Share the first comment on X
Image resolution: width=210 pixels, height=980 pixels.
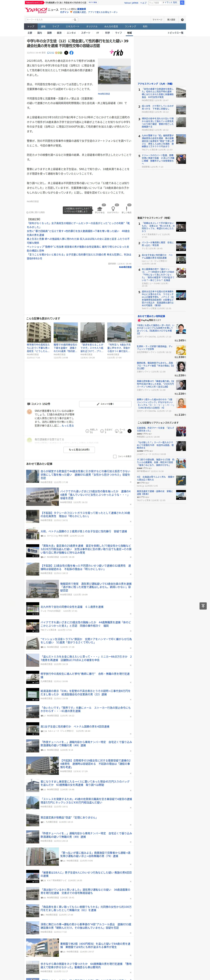click(x=129, y=431)
